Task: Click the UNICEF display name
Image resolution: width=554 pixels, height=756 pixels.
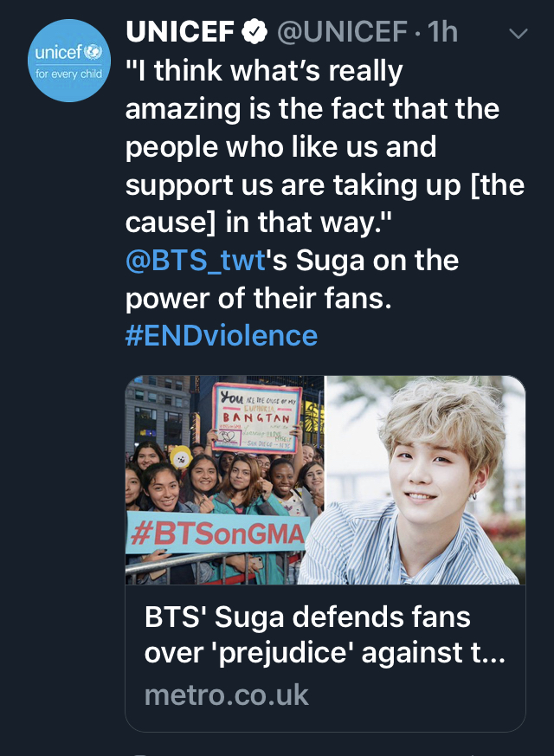Action: (180, 32)
